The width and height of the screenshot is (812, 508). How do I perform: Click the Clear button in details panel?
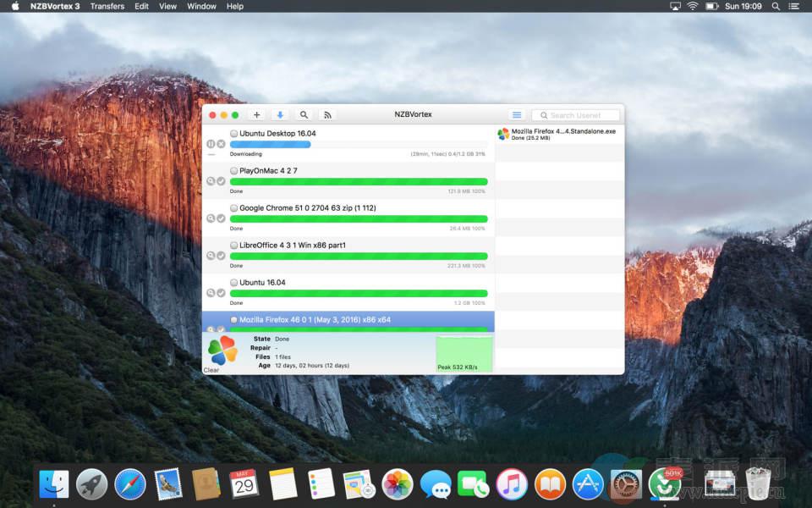(x=211, y=370)
